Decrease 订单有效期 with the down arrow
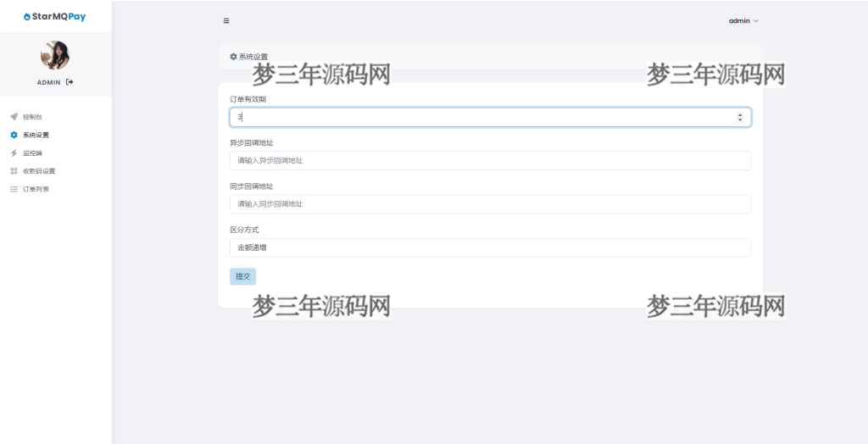Viewport: 868px width, 444px height. [x=740, y=119]
